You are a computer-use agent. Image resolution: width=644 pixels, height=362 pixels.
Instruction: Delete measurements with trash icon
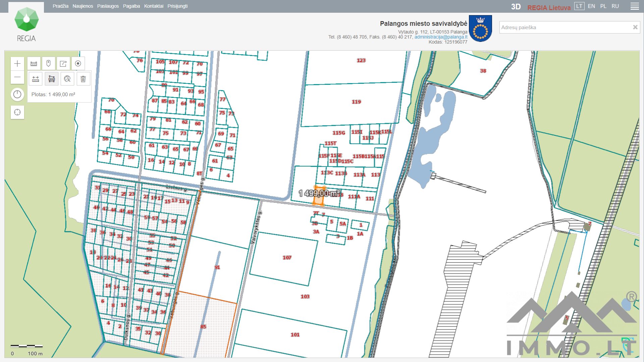[83, 79]
